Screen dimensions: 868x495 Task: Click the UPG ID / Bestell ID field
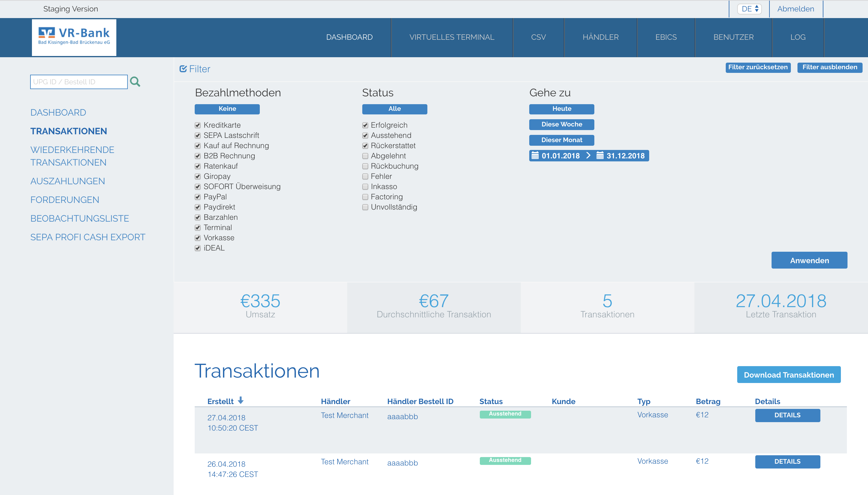click(x=79, y=82)
